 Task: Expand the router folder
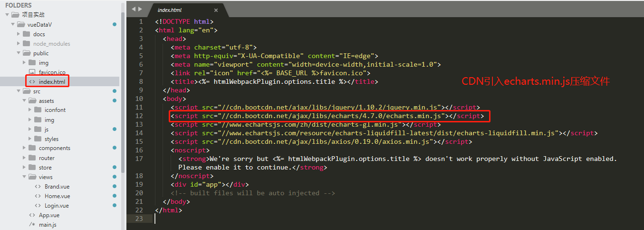coord(25,158)
